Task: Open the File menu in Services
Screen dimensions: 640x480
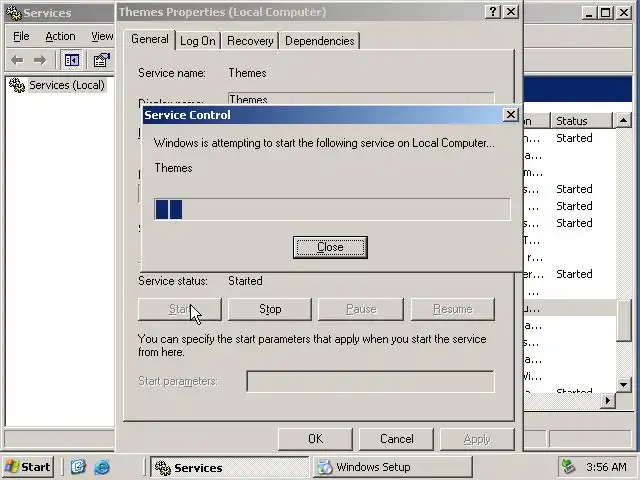Action: point(21,37)
